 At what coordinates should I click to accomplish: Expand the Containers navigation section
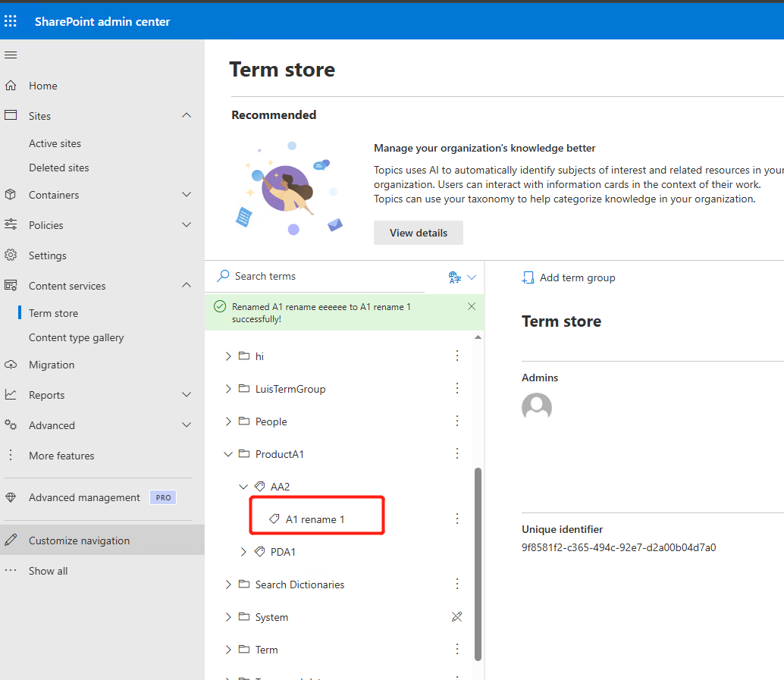[x=187, y=195]
